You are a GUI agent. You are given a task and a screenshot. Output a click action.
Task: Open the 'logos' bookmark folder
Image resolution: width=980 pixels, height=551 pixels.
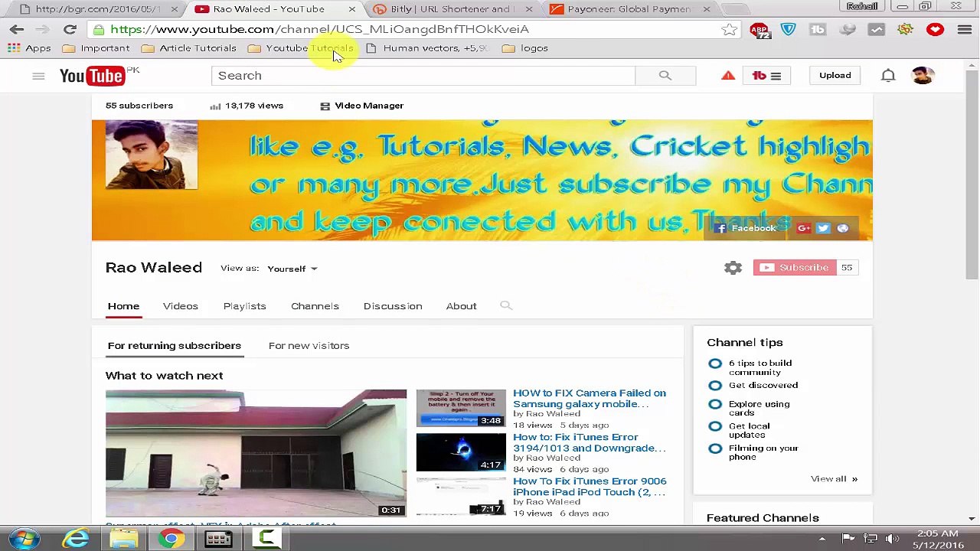click(x=525, y=48)
